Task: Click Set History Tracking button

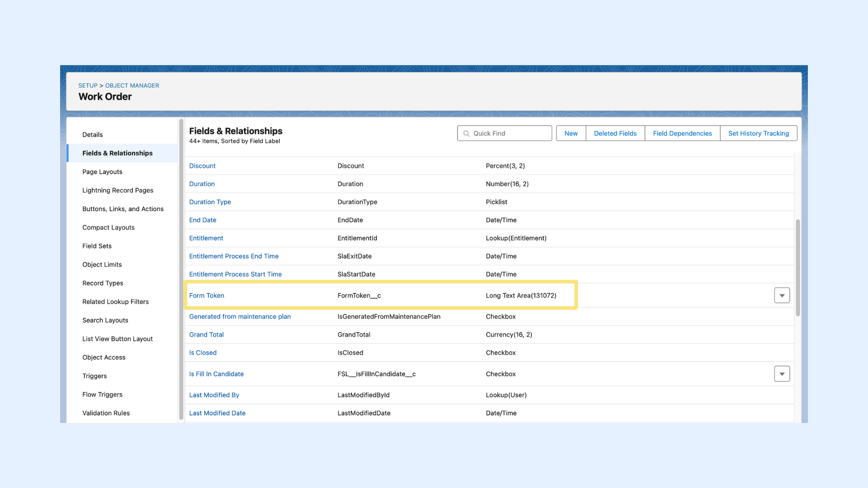Action: click(758, 133)
